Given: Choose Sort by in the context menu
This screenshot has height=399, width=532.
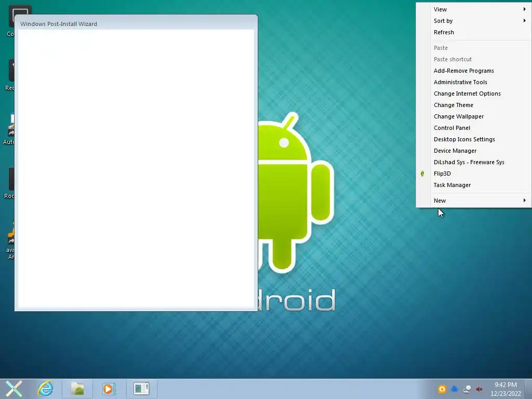Looking at the screenshot, I should 474,21.
